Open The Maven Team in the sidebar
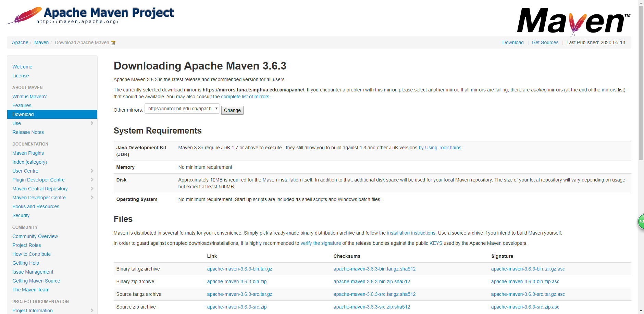Screen dimensions: 644x314 (x=31, y=290)
